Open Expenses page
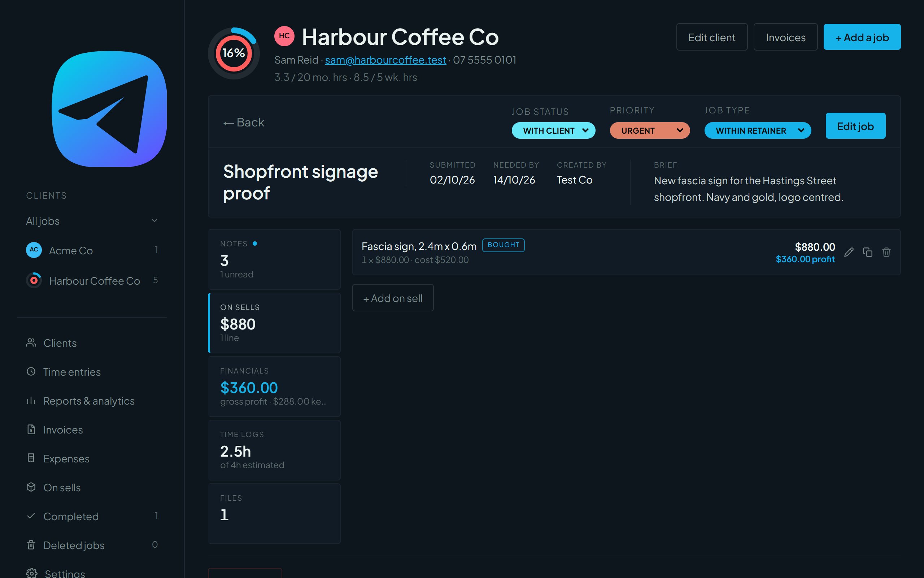 92,458
